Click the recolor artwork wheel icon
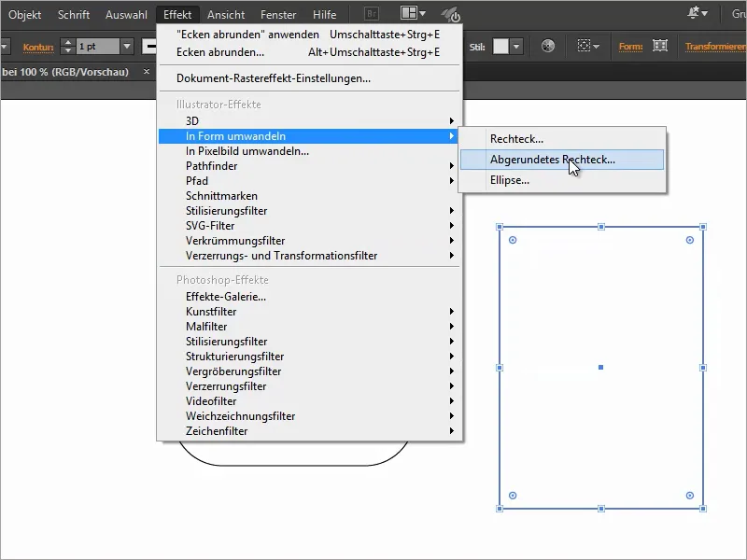Viewport: 747px width, 560px height. pyautogui.click(x=548, y=46)
